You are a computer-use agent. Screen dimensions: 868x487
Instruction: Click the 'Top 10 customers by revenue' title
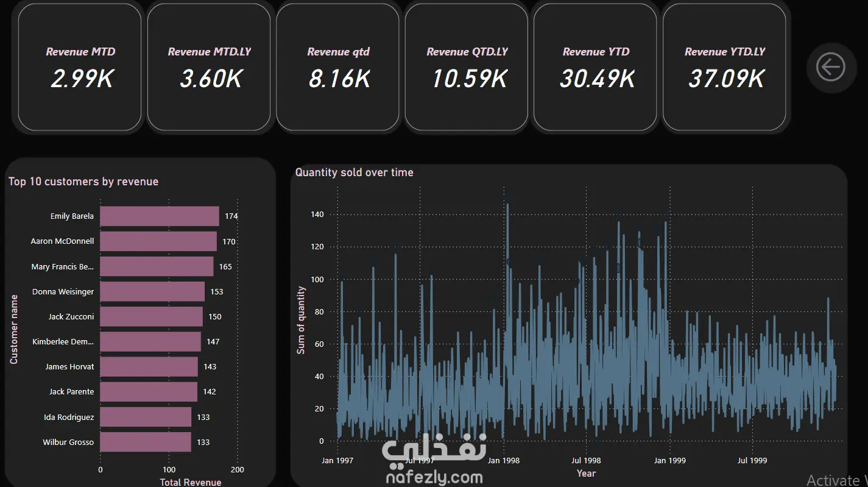pyautogui.click(x=83, y=182)
